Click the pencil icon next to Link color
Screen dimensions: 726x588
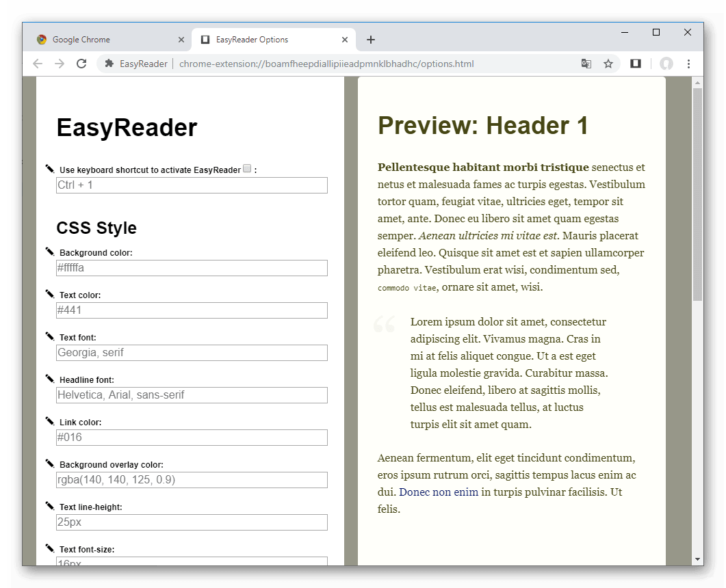point(50,421)
